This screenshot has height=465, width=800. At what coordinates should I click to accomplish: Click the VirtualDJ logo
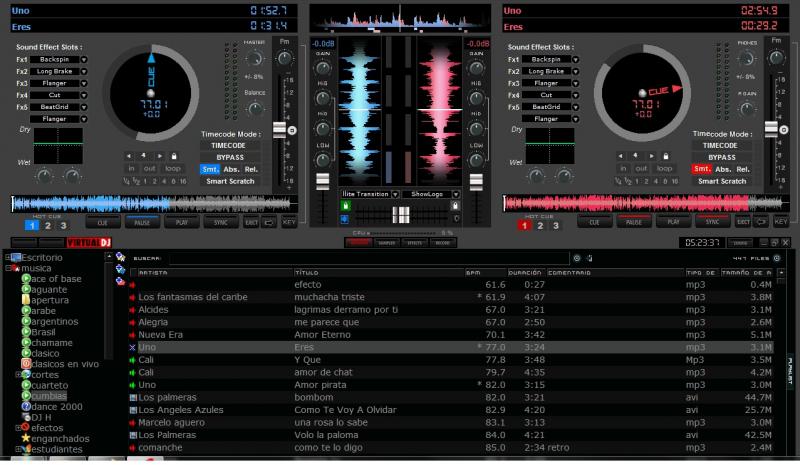coord(89,242)
